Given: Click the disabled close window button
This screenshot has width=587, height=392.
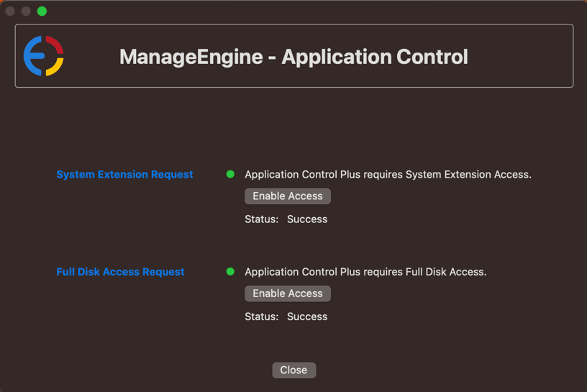Looking at the screenshot, I should (10, 11).
